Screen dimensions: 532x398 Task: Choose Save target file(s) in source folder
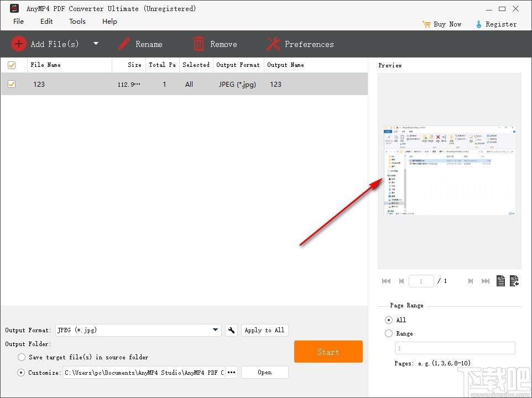(x=22, y=357)
